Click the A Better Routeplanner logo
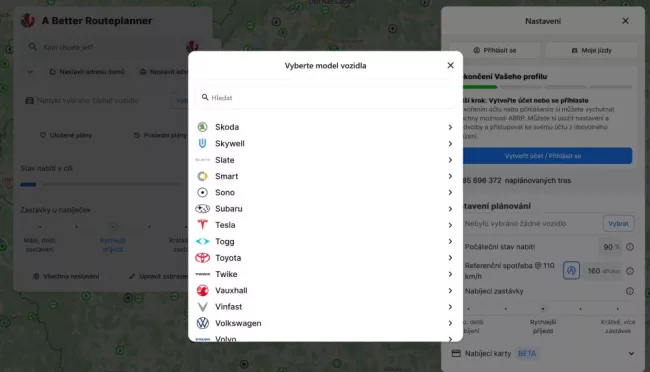Viewport: 650px width, 372px height. point(28,20)
